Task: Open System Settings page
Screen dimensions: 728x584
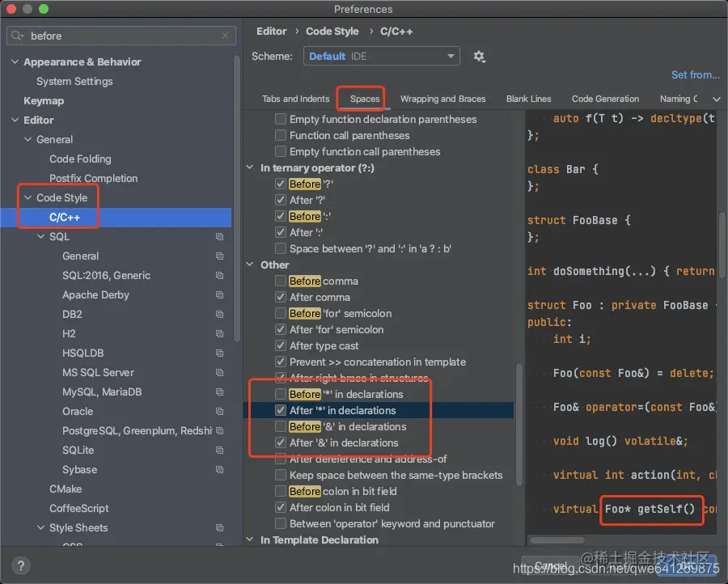Action: [x=74, y=81]
